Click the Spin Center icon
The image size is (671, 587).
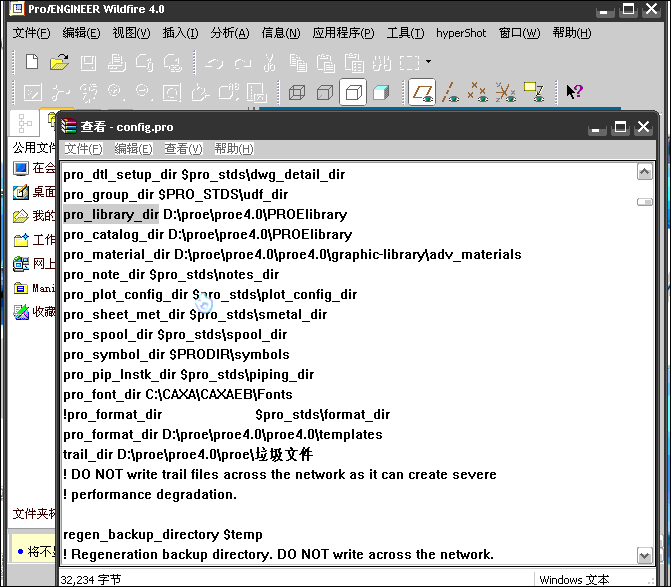click(60, 92)
